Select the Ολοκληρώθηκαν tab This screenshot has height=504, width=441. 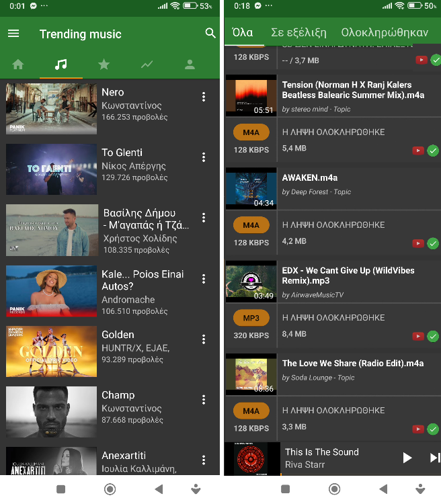pyautogui.click(x=385, y=32)
